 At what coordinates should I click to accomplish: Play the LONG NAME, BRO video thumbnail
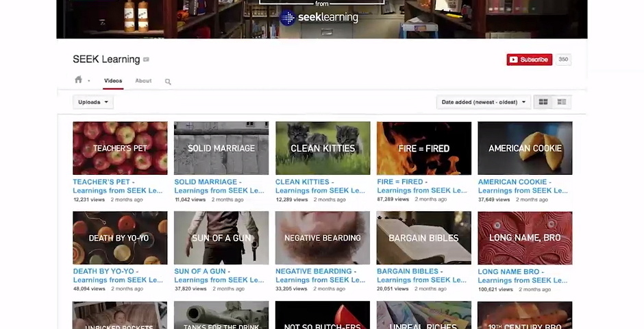pos(525,238)
